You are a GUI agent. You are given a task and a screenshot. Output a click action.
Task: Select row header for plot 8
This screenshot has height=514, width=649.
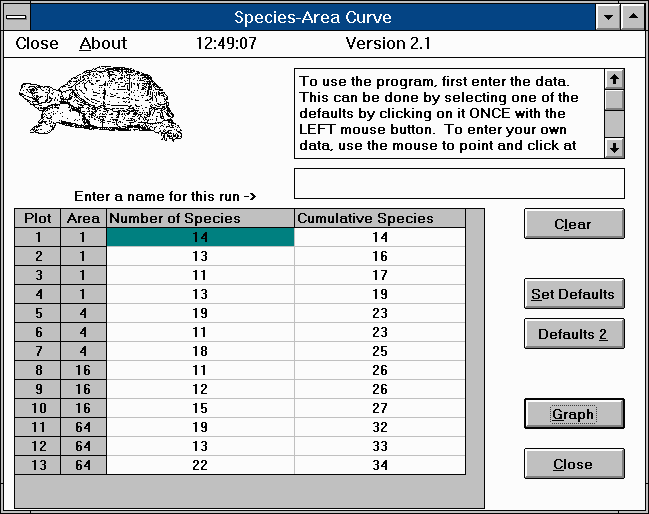pos(38,370)
